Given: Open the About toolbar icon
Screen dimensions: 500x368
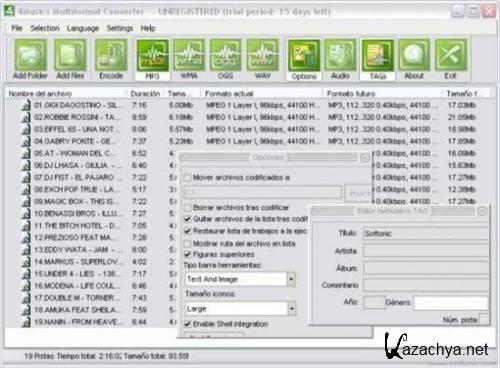Looking at the screenshot, I should (x=414, y=59).
